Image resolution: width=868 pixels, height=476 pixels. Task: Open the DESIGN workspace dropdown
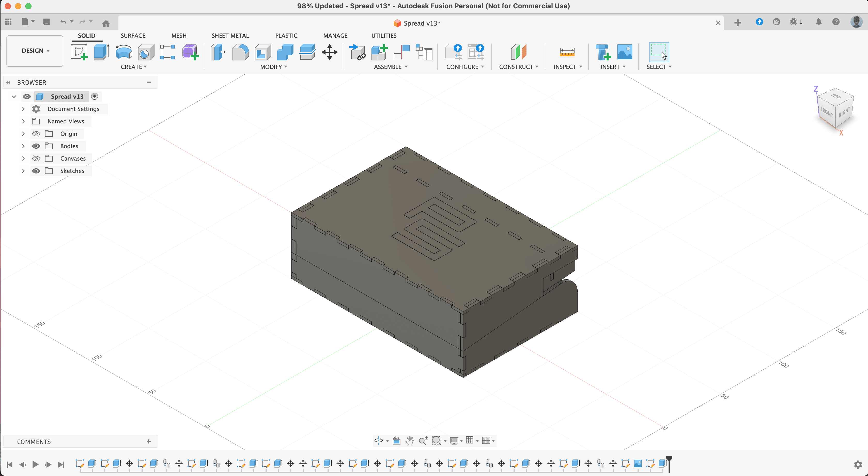[x=35, y=51]
